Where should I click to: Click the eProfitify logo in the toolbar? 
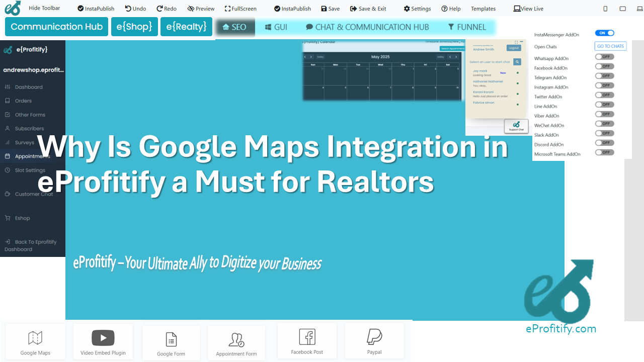tap(13, 8)
